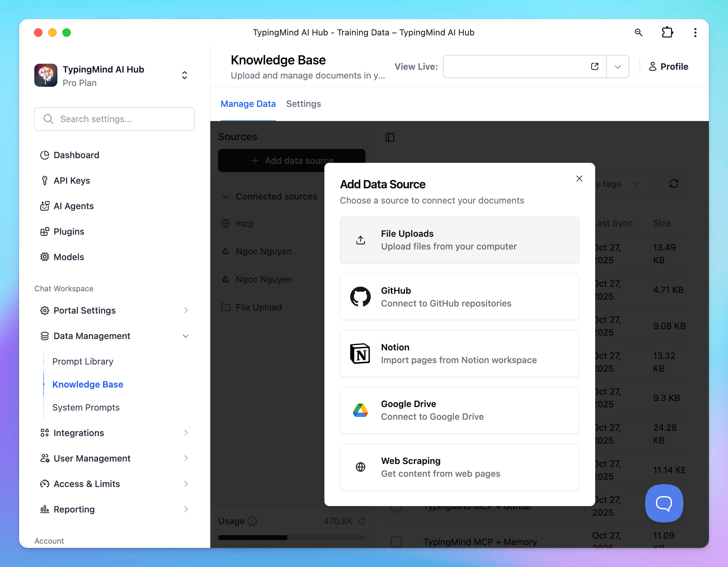Switch to the Settings tab
Image resolution: width=728 pixels, height=567 pixels.
click(303, 104)
